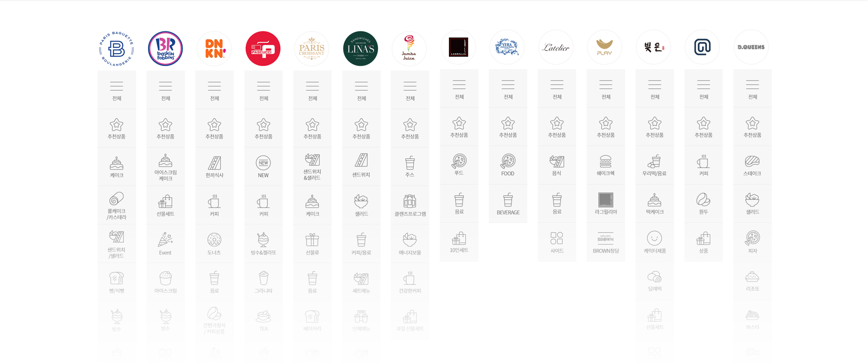Select 커피 under Dunkin column

click(x=215, y=206)
